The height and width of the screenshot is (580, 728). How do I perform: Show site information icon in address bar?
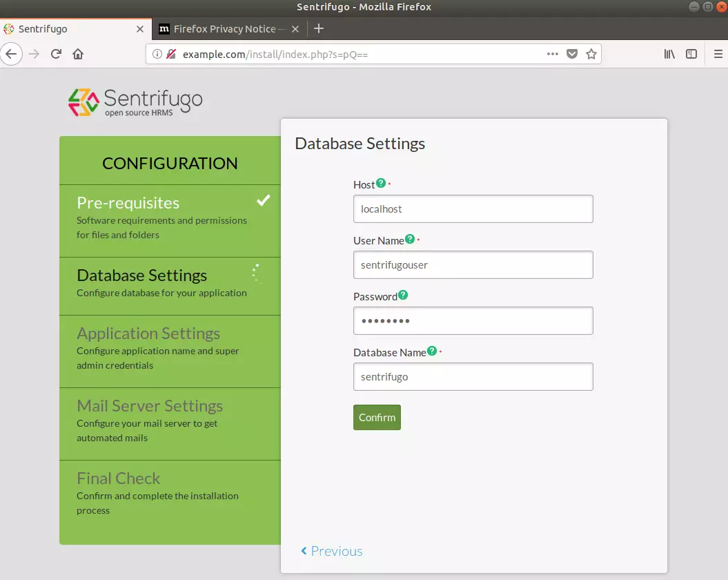click(x=157, y=54)
